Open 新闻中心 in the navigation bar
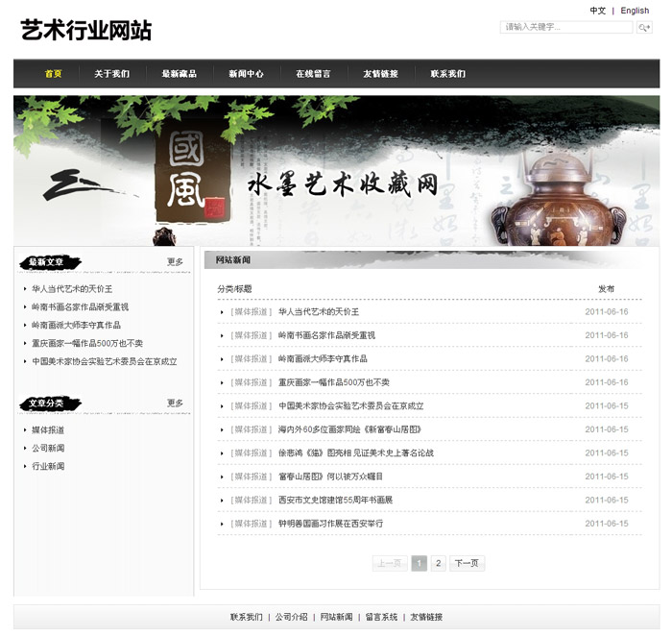The width and height of the screenshot is (672, 636). (x=246, y=74)
